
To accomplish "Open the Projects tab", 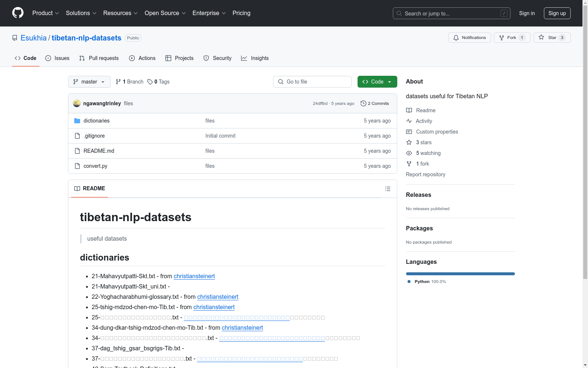I will 179,58.
